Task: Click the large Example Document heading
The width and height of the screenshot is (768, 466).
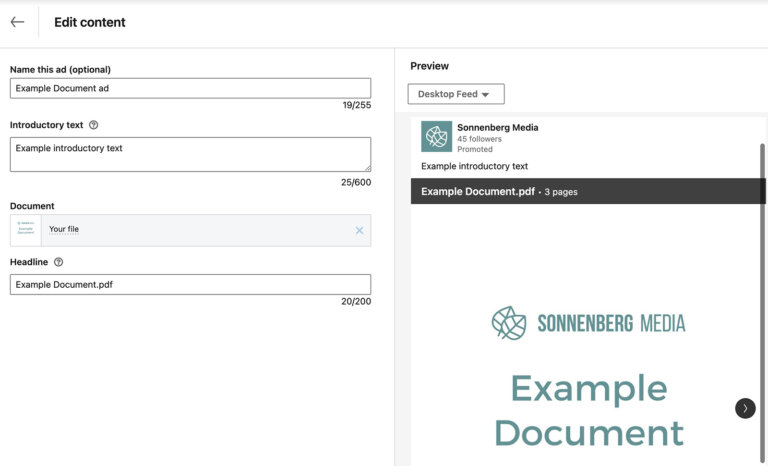Action: [588, 410]
